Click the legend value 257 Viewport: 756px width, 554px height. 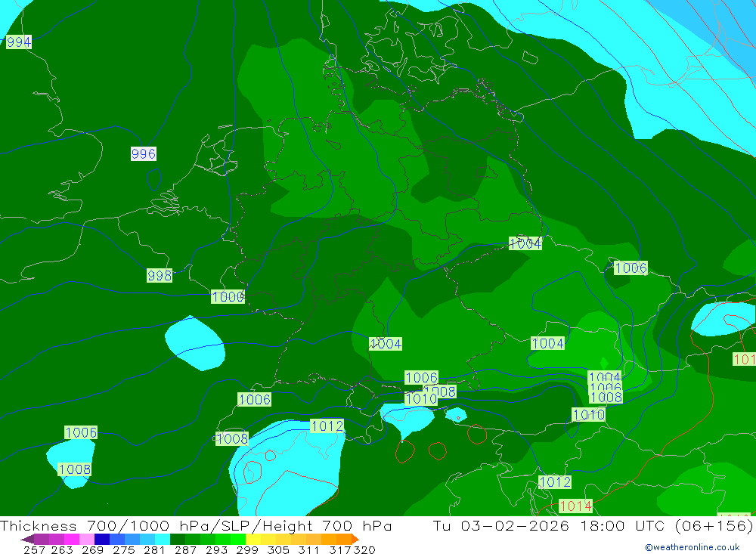click(34, 549)
